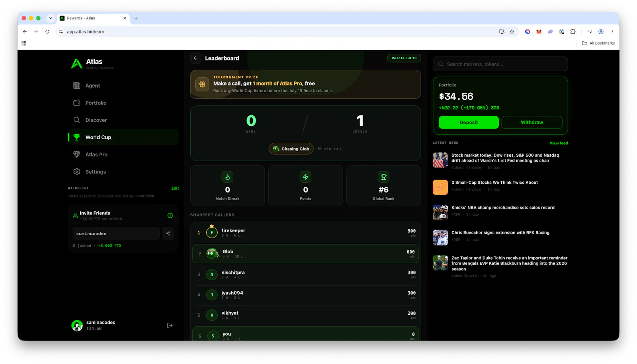Screen dimensions: 637x364
Task: Open Chrome three-dot menu
Action: [x=612, y=31]
